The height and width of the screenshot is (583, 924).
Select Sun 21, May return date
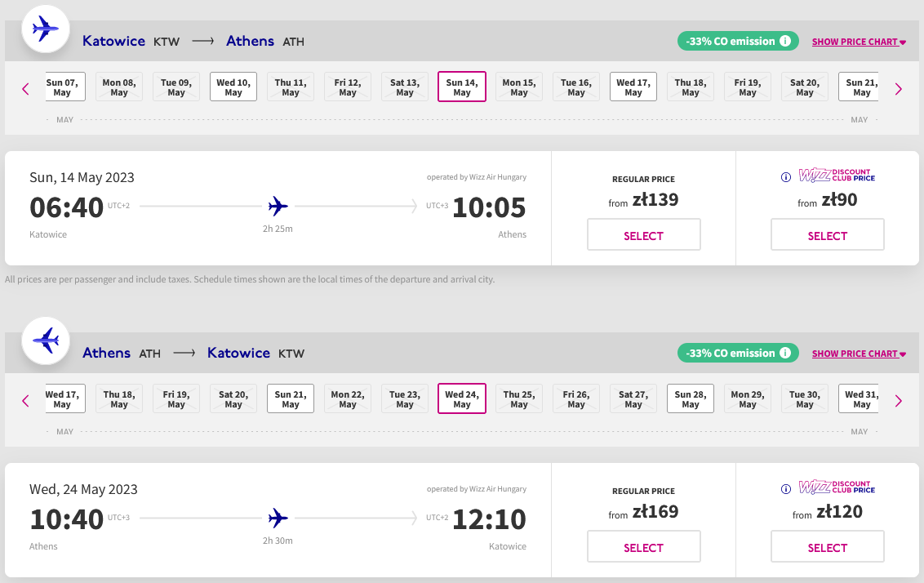point(291,399)
